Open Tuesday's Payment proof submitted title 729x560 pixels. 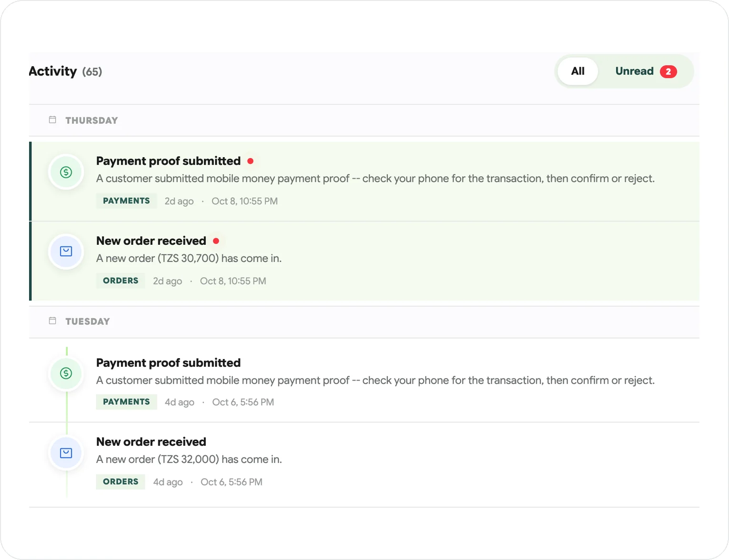[168, 363]
